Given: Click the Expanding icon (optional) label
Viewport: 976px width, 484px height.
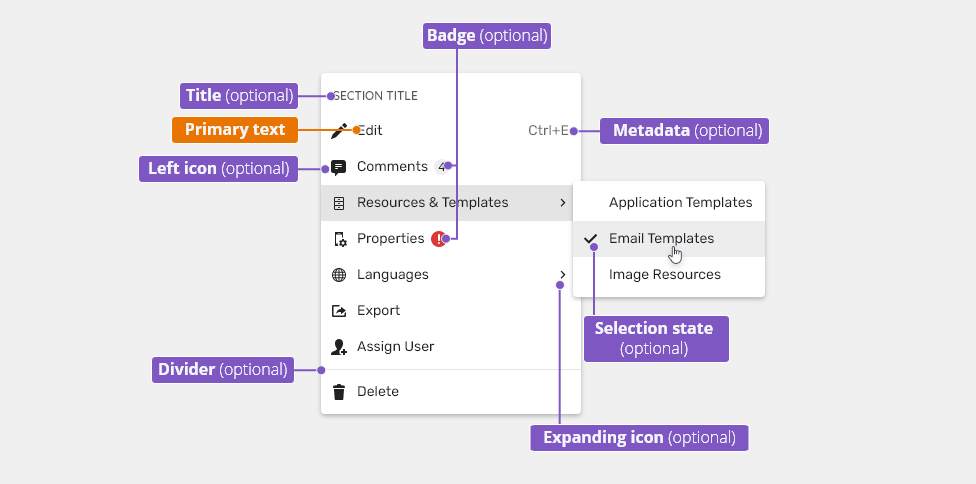Looking at the screenshot, I should tap(639, 438).
